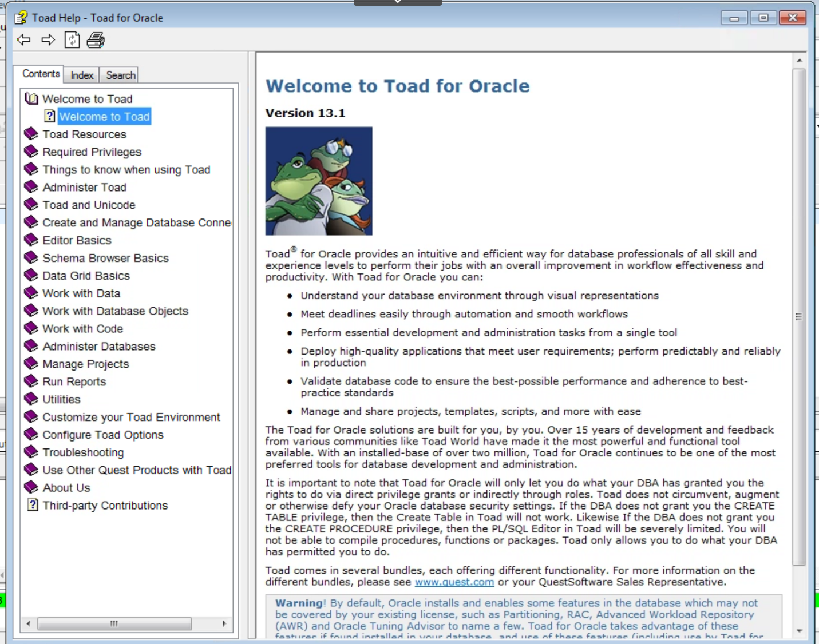Click the book icon beside Toad Resources
The image size is (819, 644).
click(31, 134)
